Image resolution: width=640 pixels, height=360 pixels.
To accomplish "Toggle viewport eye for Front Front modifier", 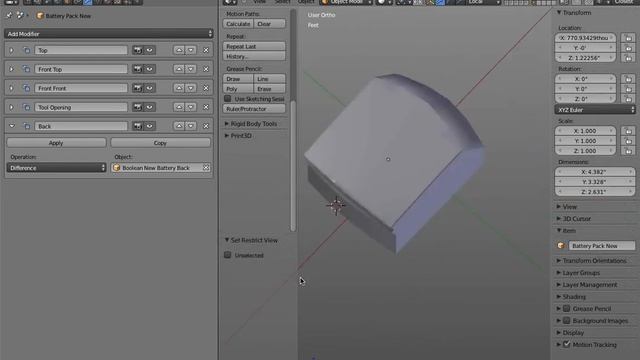I will [x=149, y=88].
